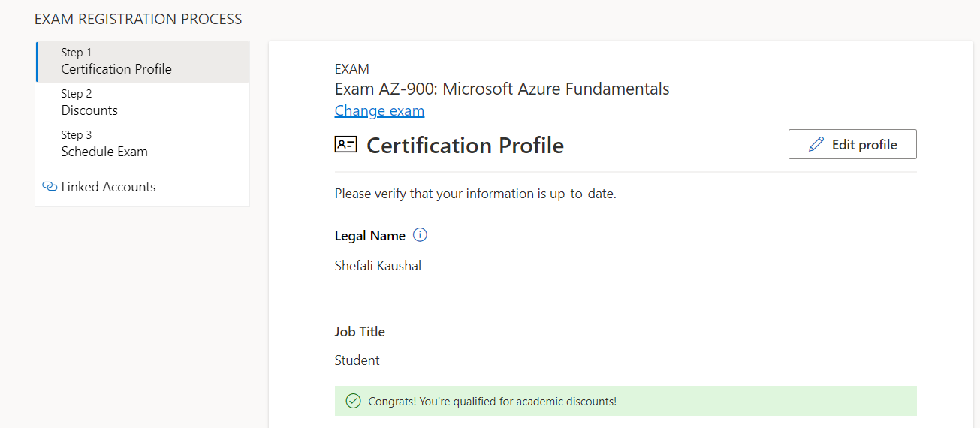Go to Step 2 Discounts
The width and height of the screenshot is (980, 428).
143,103
